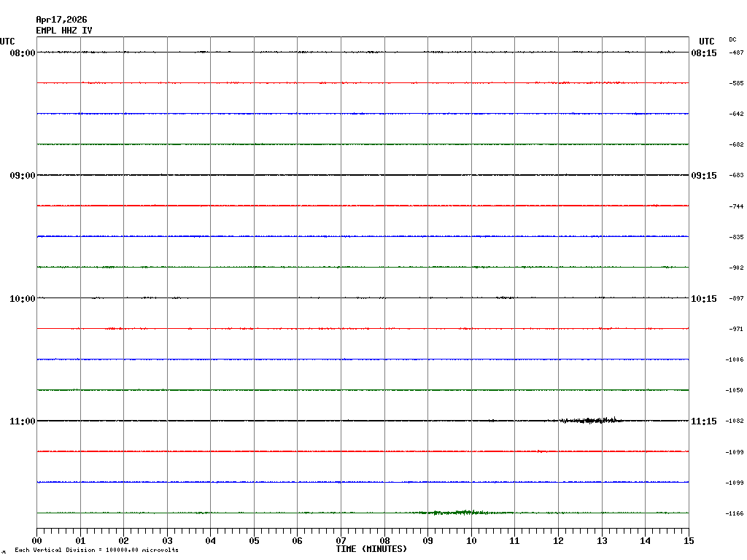
Task: Click the 15 minute tick label
Action: click(x=689, y=541)
